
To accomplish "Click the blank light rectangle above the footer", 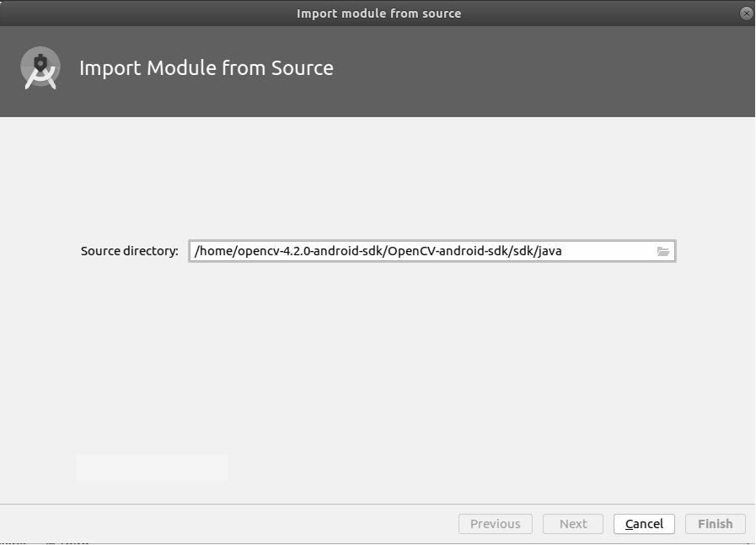I will pos(152,468).
